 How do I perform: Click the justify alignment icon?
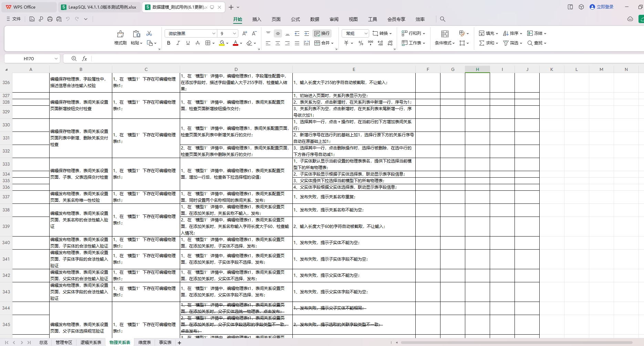coord(297,43)
